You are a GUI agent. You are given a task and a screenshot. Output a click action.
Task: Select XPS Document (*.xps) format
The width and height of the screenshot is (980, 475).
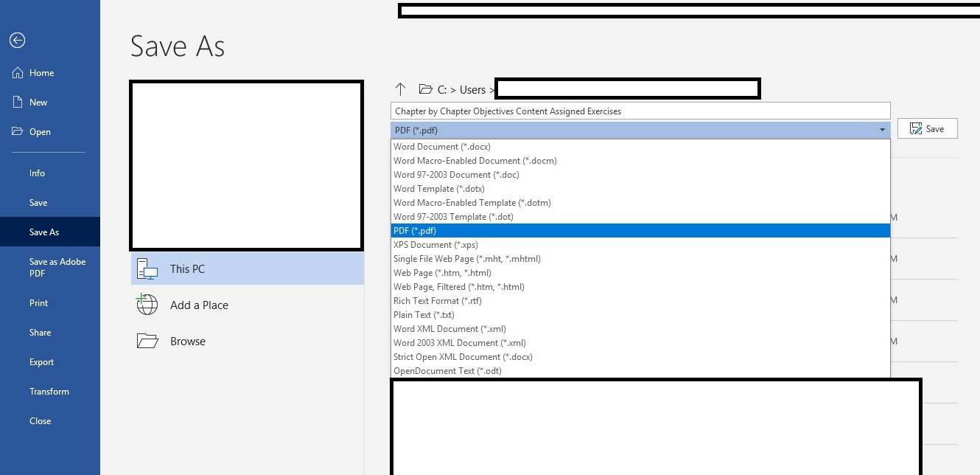[x=640, y=245]
